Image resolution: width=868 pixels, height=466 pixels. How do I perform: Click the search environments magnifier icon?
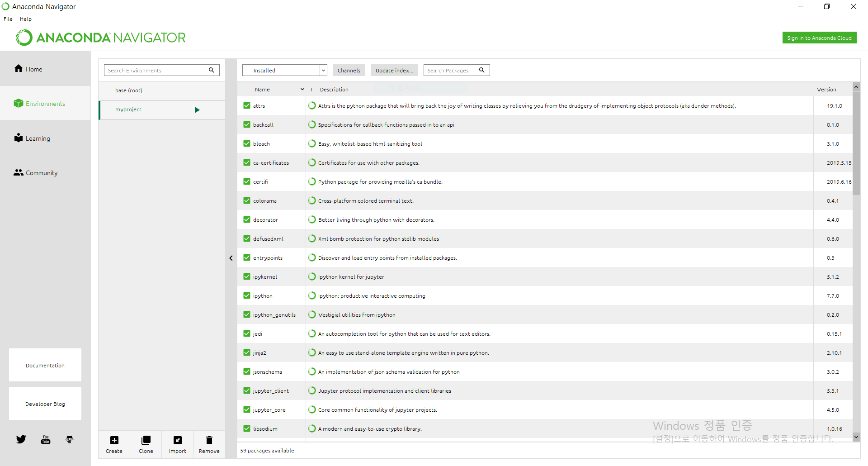click(211, 70)
